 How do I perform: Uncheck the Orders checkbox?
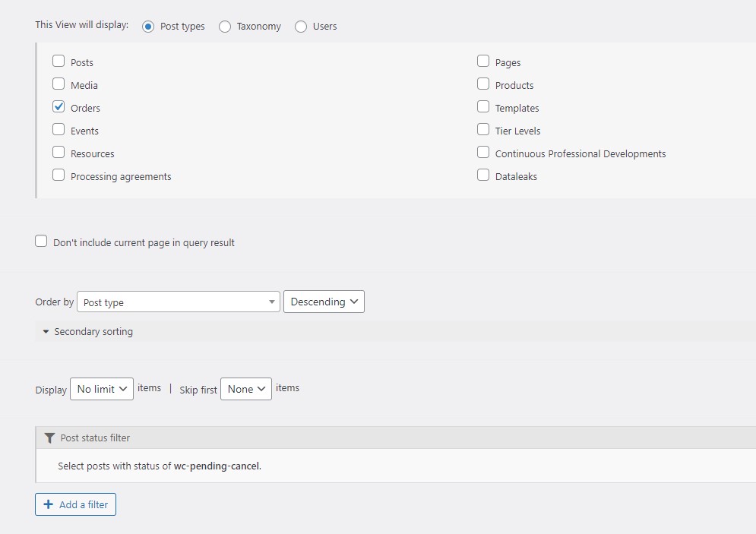pos(59,106)
